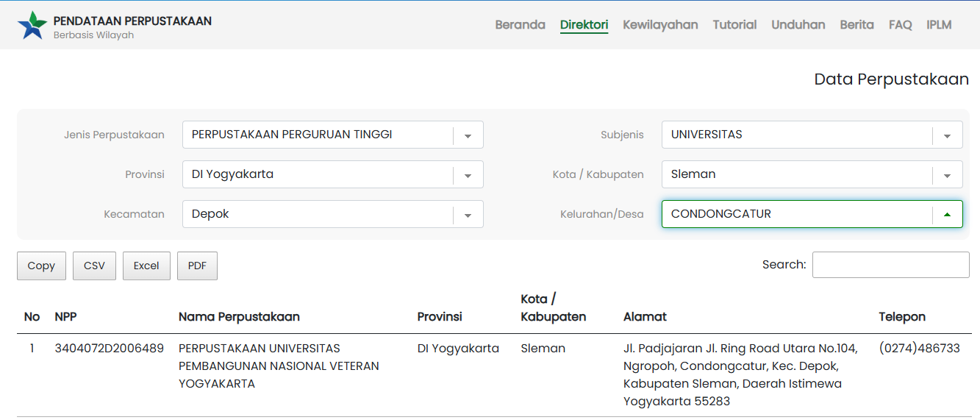Viewport: 980px width, 420px height.
Task: Collapse the Kelurahan/Desa dropdown
Action: (x=947, y=215)
